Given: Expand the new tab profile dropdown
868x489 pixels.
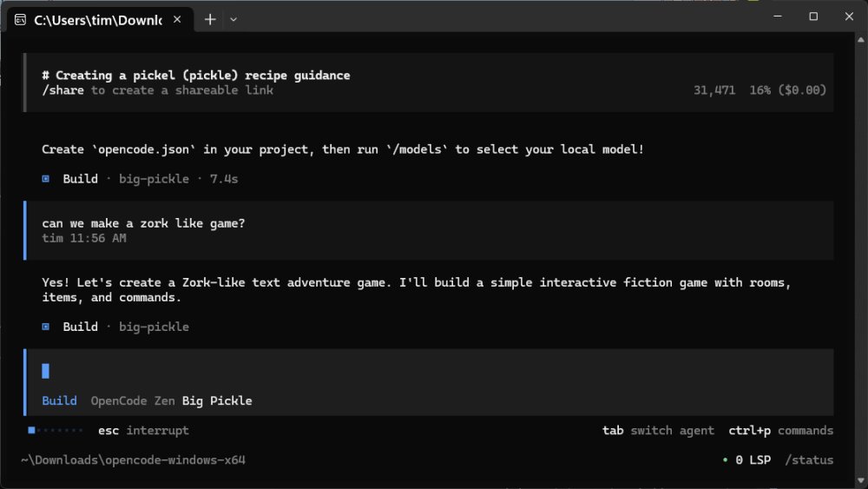Looking at the screenshot, I should tap(233, 19).
